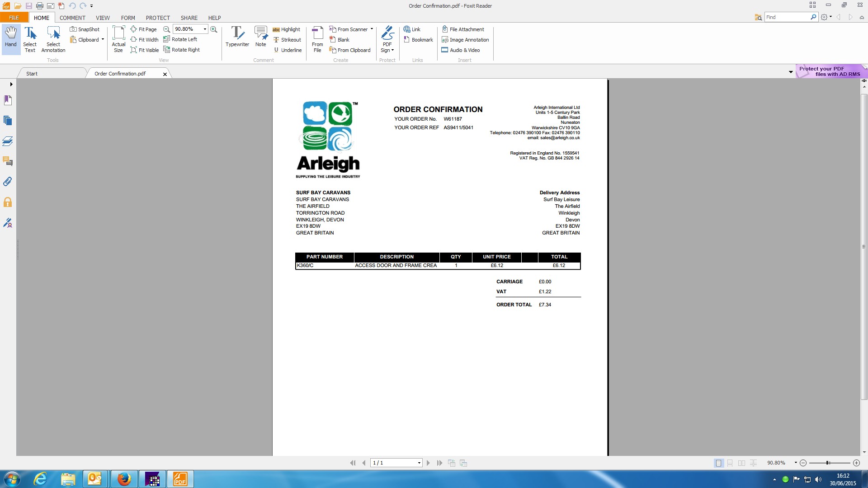Switch to the Start tab

click(32, 74)
